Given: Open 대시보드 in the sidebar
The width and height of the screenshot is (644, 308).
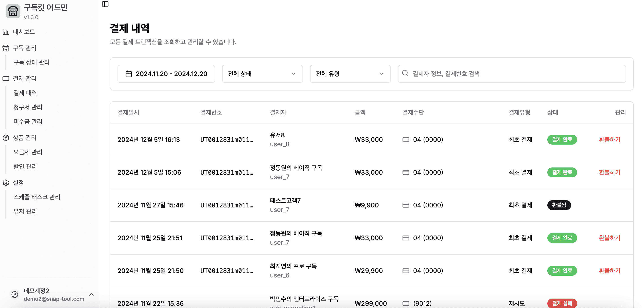Looking at the screenshot, I should click(24, 32).
